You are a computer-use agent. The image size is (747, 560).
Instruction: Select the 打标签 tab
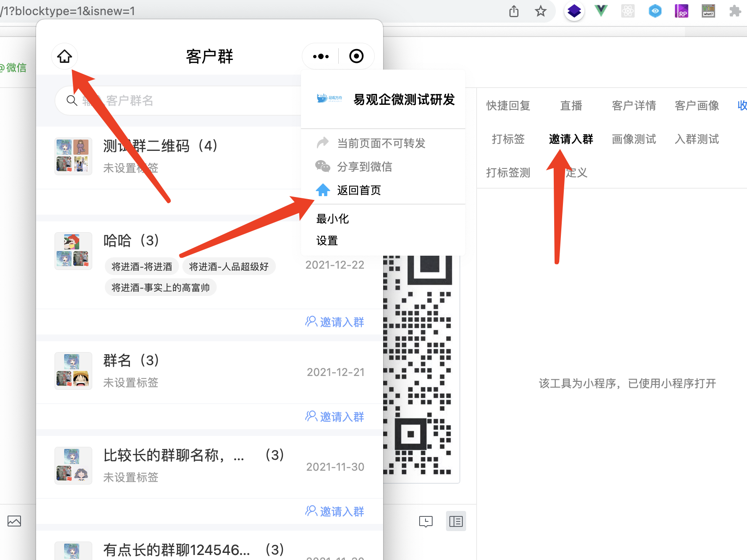point(508,139)
